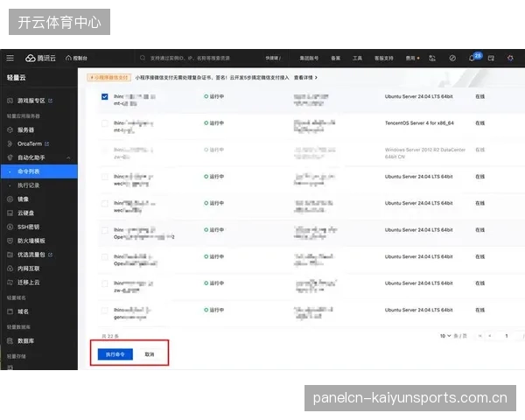The height and width of the screenshot is (420, 525).
Task: Click "TencentOS Server 4 for x86_64" text
Action: (419, 123)
